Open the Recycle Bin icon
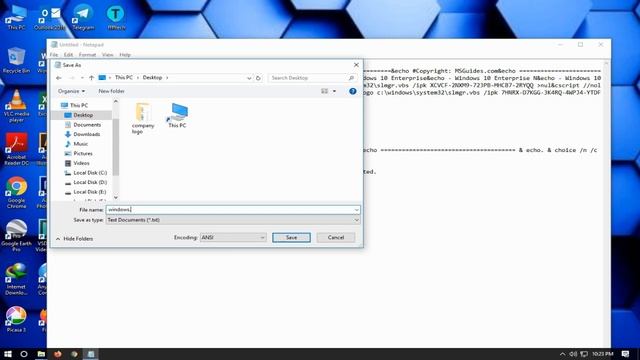The image size is (640, 360). (16, 60)
